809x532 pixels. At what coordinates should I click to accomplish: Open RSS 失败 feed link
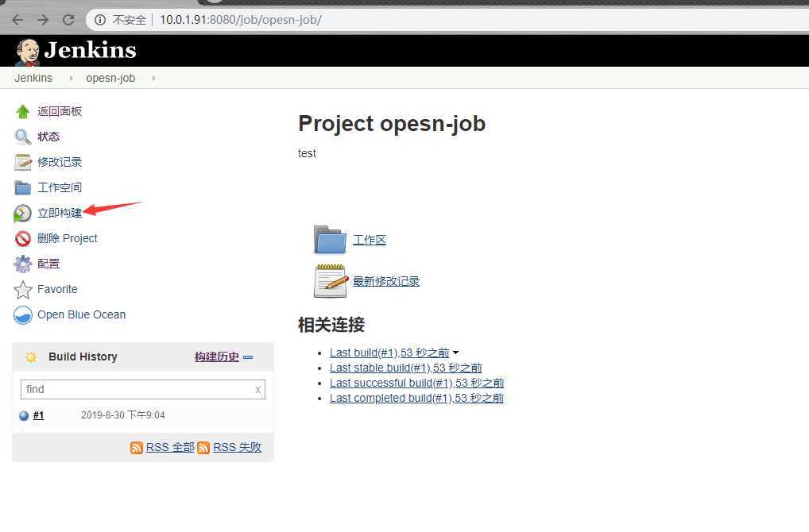click(x=238, y=448)
